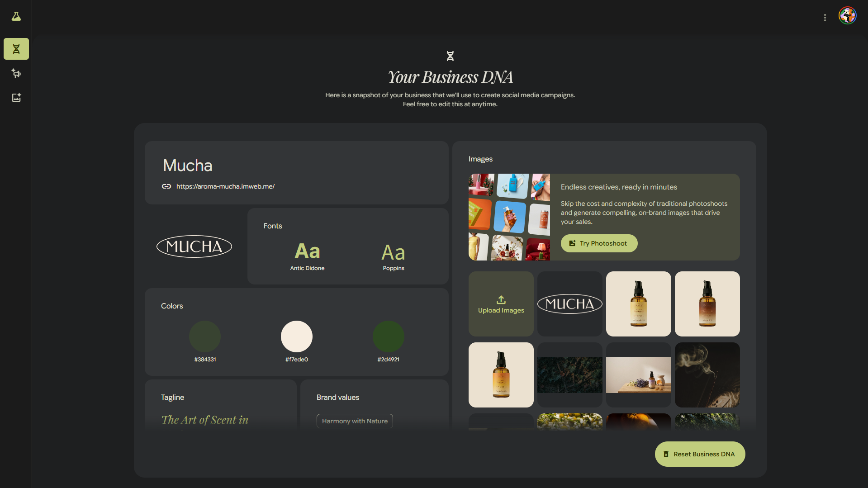Click the MUCHA oval logo beside Fonts

pos(194,246)
